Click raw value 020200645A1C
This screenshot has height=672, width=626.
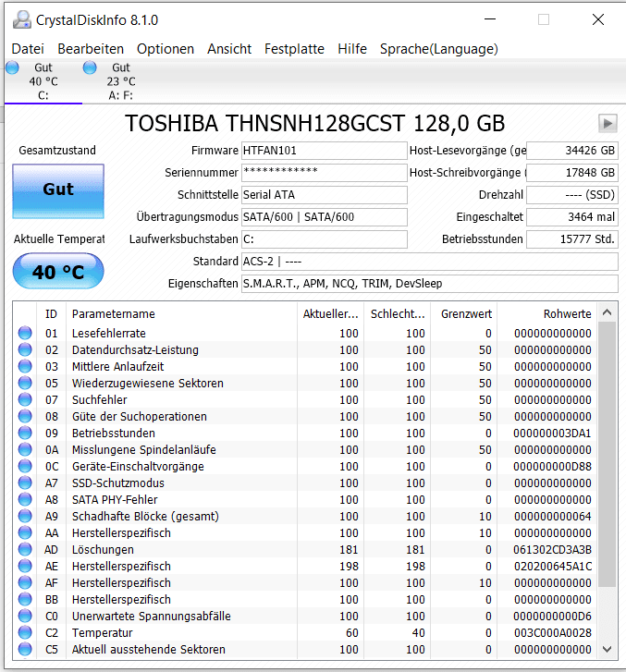point(552,566)
